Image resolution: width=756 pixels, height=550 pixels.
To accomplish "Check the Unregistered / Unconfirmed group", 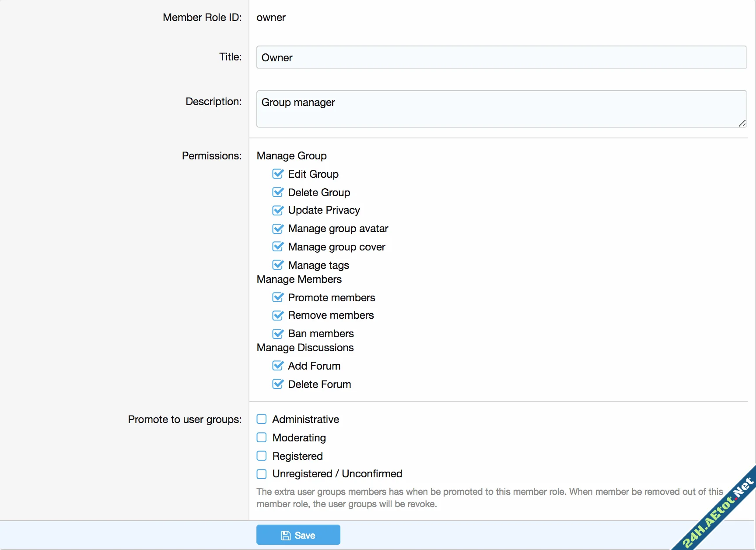I will coord(262,474).
